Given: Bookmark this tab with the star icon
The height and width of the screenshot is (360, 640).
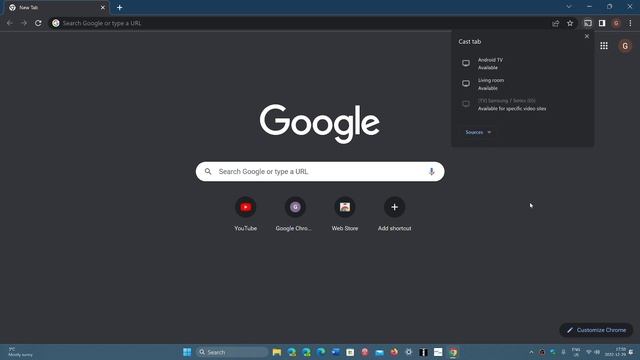Looking at the screenshot, I should (570, 23).
